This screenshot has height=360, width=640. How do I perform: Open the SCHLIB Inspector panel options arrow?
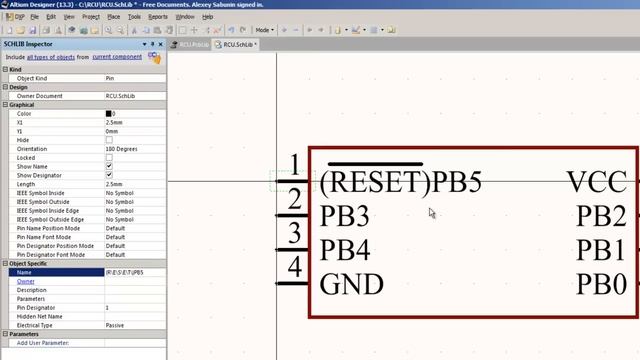click(x=144, y=44)
